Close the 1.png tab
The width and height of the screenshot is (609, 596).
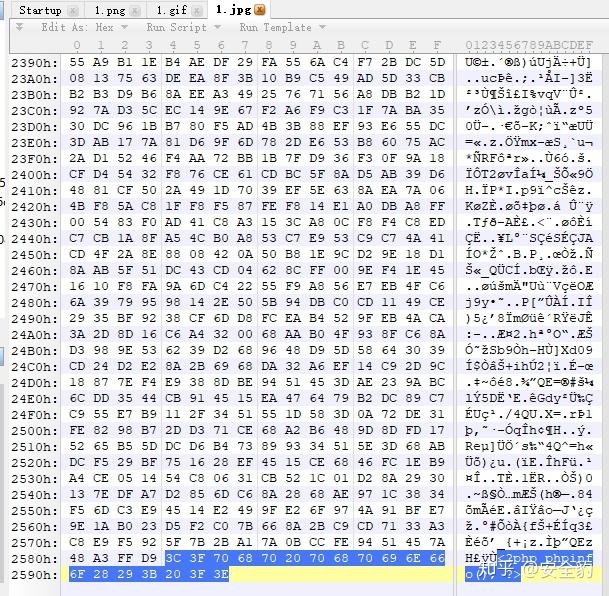[x=135, y=11]
